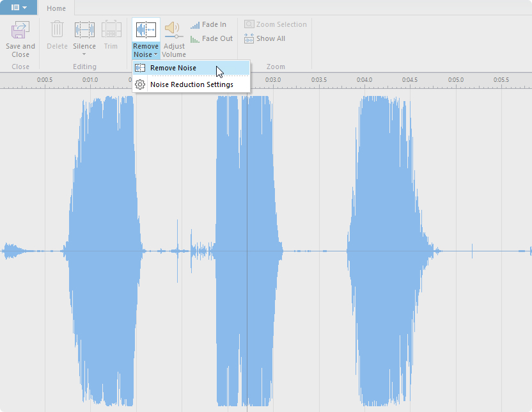Switch to the Home ribbon tab
The width and height of the screenshot is (532, 412).
click(x=56, y=8)
